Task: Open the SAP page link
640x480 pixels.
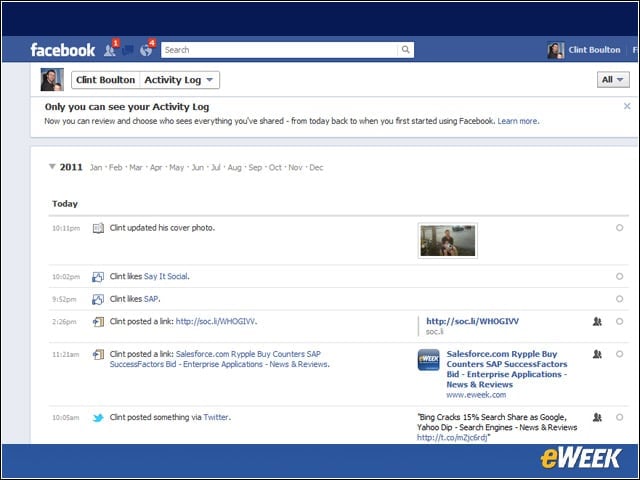Action: pos(151,299)
